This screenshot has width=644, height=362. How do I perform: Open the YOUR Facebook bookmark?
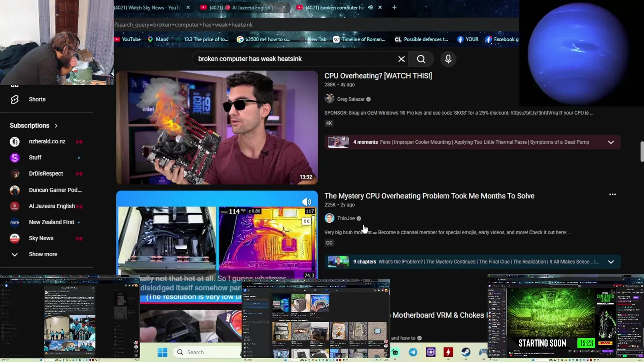coord(468,39)
